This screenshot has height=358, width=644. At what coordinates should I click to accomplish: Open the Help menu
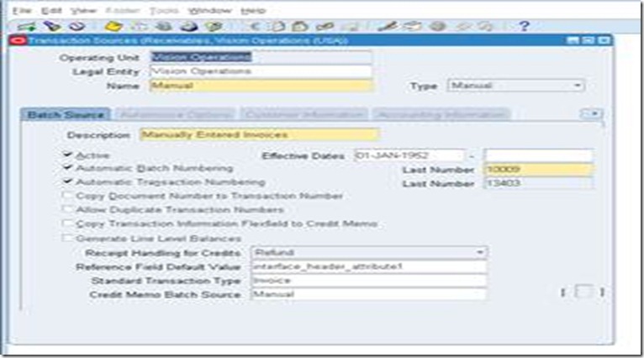point(253,11)
